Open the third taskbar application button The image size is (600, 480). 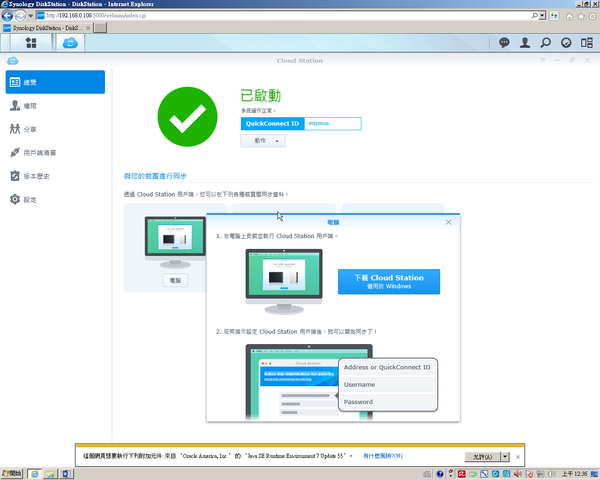tap(65, 474)
